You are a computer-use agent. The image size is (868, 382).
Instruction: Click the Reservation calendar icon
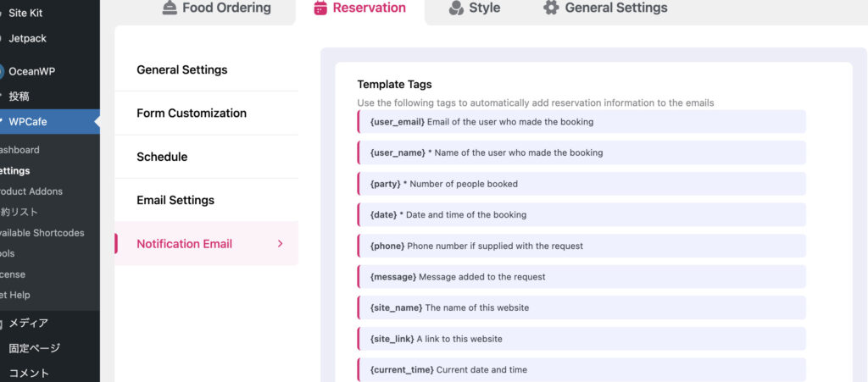[320, 8]
